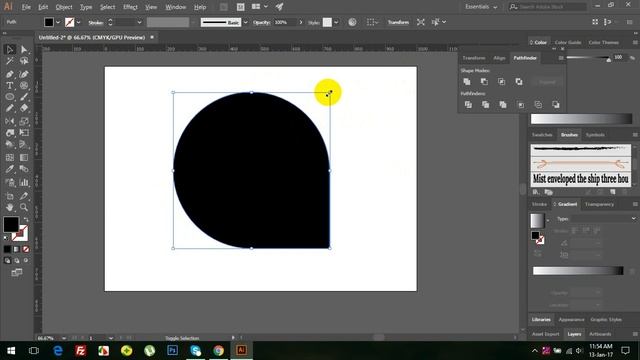Screen dimensions: 640x360
Task: Select the Free Transform tool
Action: coord(24,133)
